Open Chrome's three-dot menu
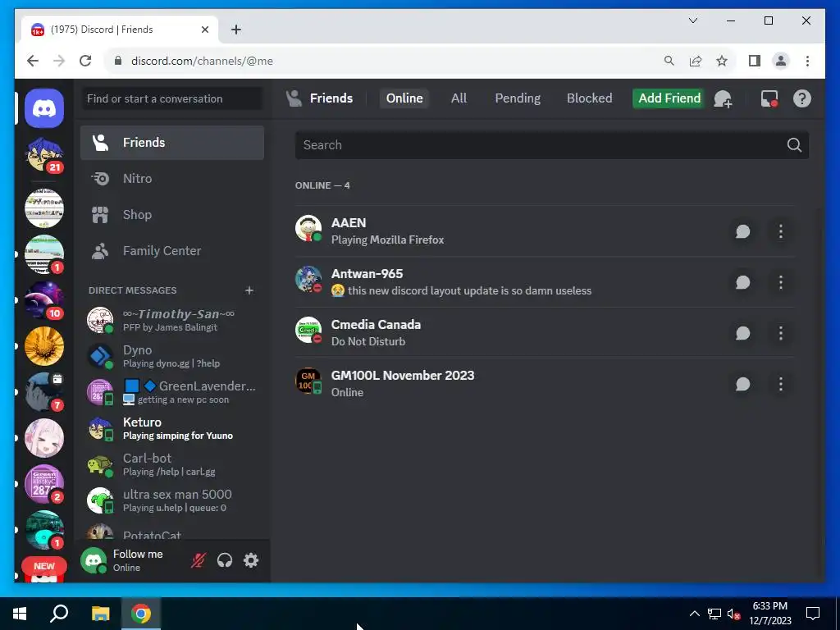The image size is (840, 630). click(807, 61)
